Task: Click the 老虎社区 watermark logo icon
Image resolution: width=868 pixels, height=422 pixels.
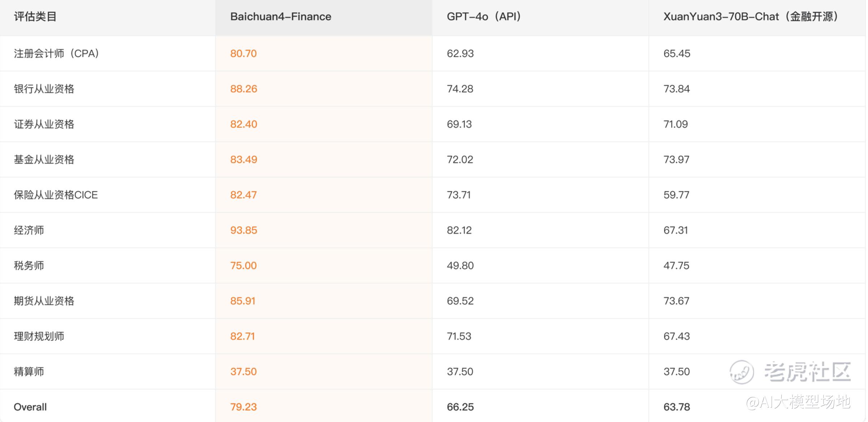Action: (742, 372)
